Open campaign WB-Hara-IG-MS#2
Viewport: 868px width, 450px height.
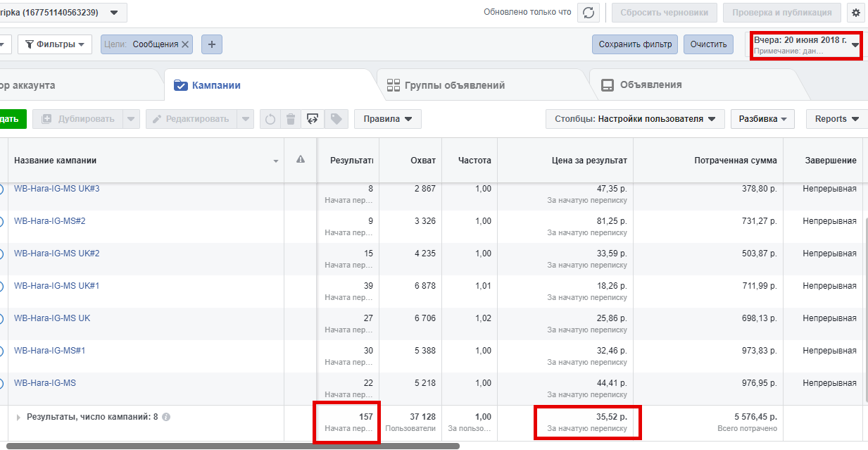[x=50, y=221]
